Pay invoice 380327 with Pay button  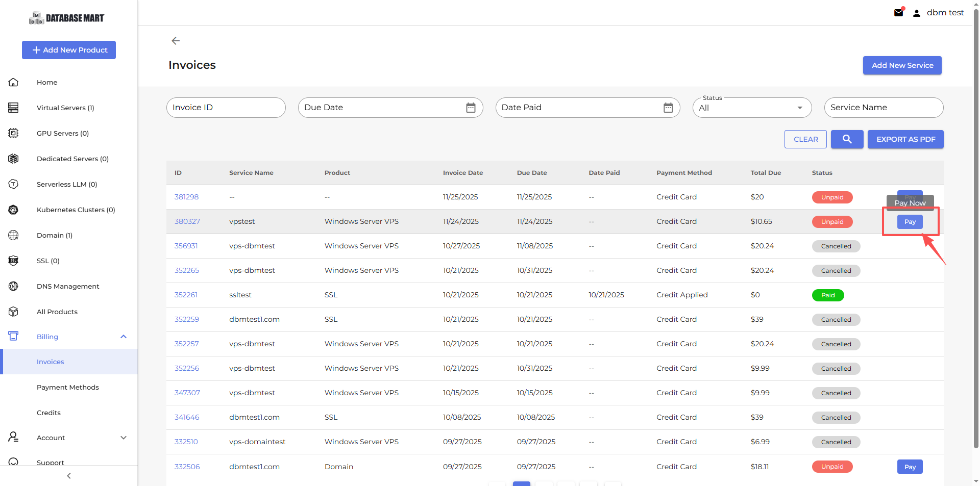pyautogui.click(x=910, y=222)
